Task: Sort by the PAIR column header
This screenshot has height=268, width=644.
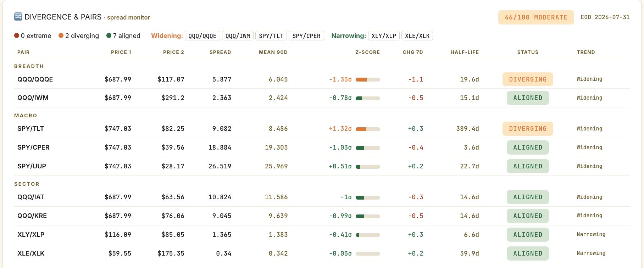Action: (x=23, y=52)
